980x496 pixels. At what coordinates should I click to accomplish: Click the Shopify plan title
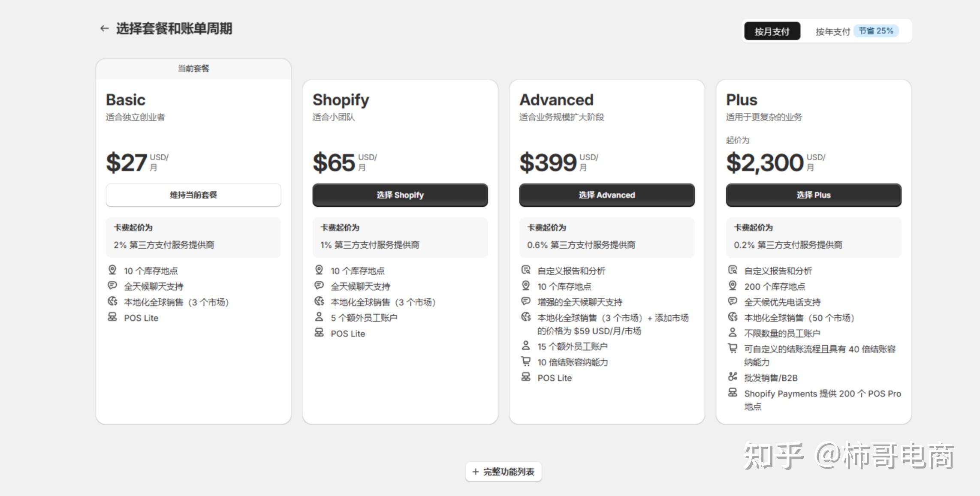point(341,100)
